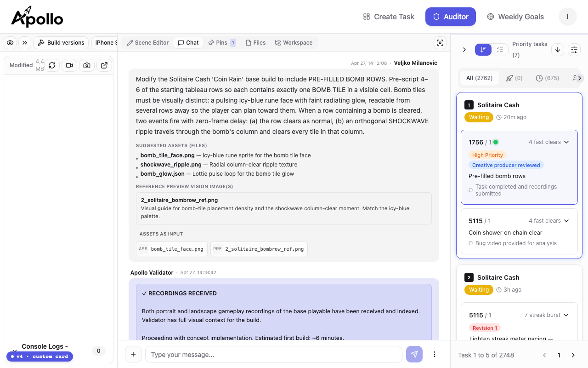Open the Pre-filled bomb rows task
The image size is (588, 368).
[497, 176]
